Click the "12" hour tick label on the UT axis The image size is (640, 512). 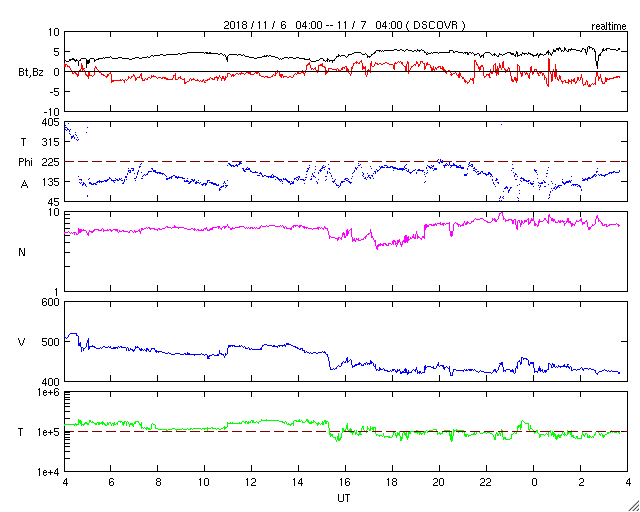[250, 482]
